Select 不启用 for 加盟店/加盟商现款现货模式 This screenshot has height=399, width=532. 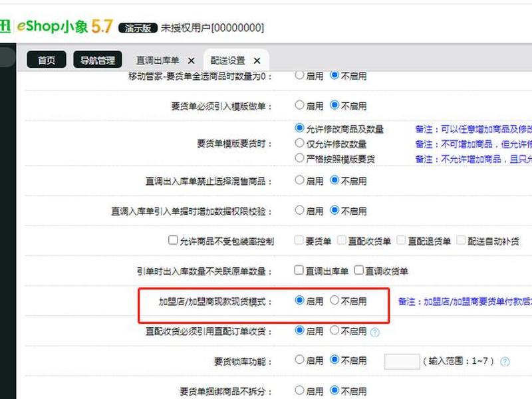(334, 300)
